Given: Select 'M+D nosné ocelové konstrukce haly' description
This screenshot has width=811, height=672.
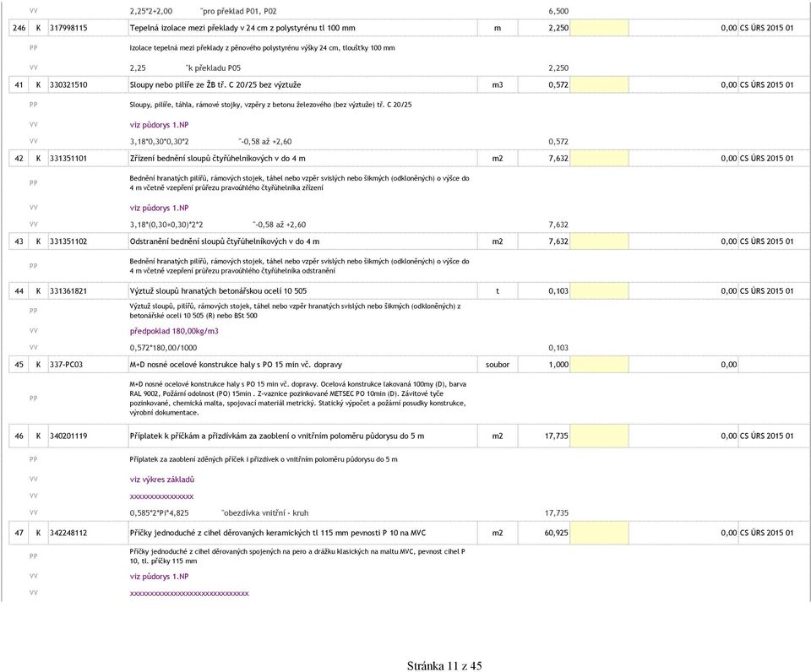Looking at the screenshot, I should (236, 365).
